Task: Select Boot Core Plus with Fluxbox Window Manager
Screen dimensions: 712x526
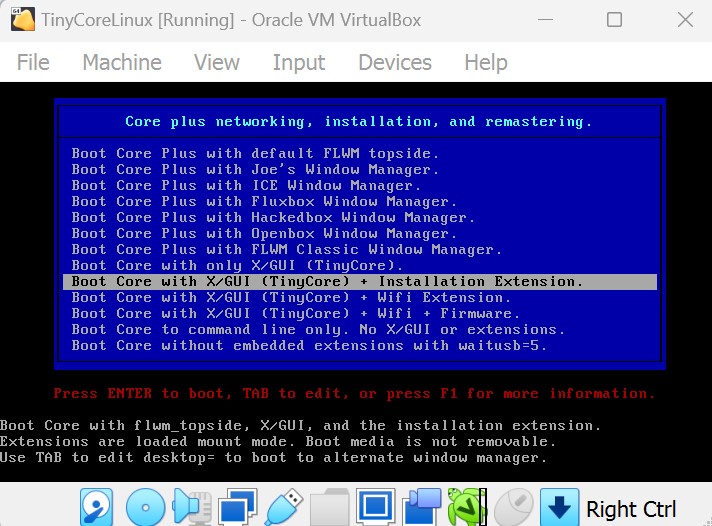Action: [360, 201]
